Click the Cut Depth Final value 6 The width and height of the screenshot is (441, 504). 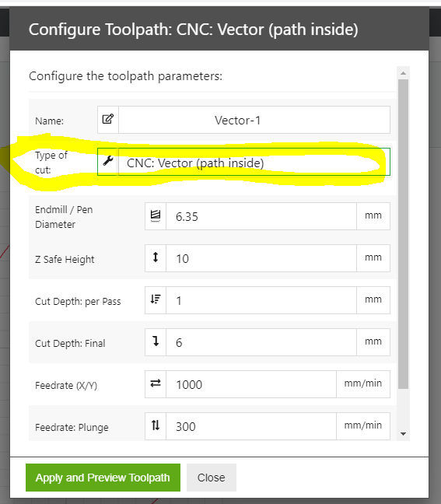point(261,342)
